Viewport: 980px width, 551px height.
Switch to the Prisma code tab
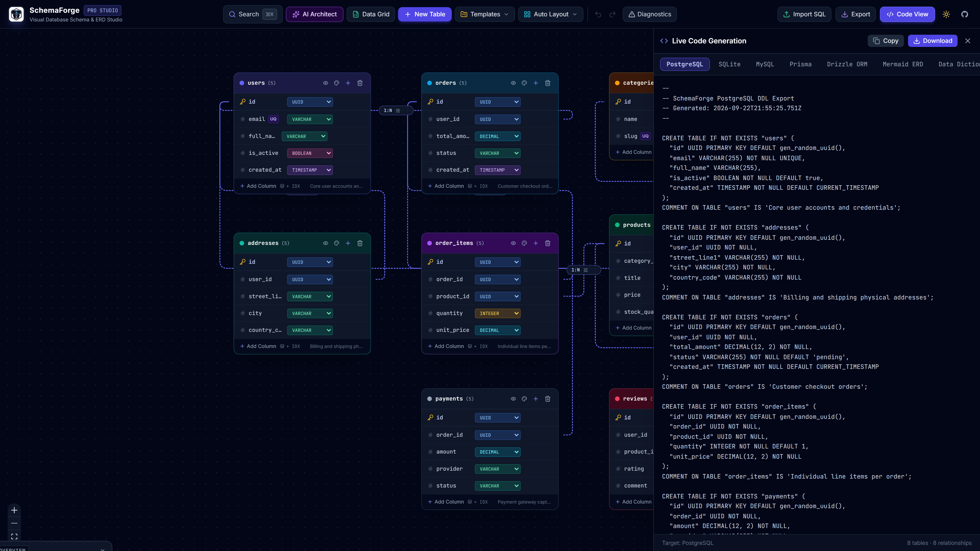pos(800,64)
